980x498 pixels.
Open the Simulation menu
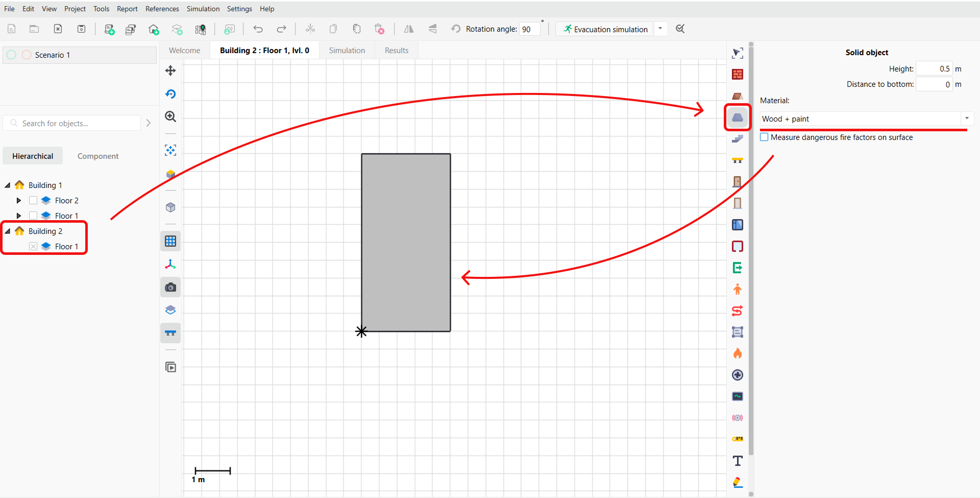[203, 9]
